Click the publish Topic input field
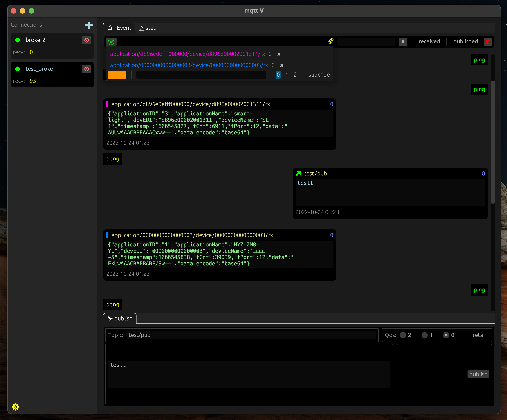This screenshot has height=420, width=507. click(x=251, y=335)
